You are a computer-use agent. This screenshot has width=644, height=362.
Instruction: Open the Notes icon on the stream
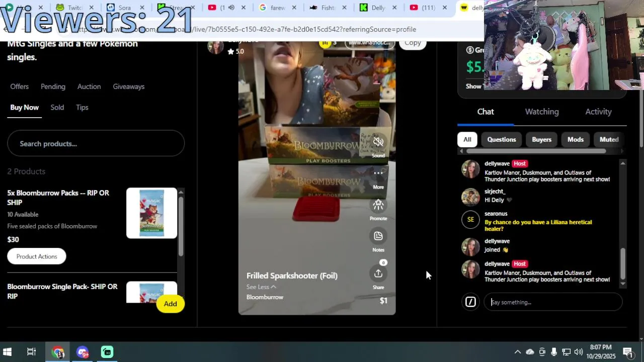pyautogui.click(x=378, y=236)
